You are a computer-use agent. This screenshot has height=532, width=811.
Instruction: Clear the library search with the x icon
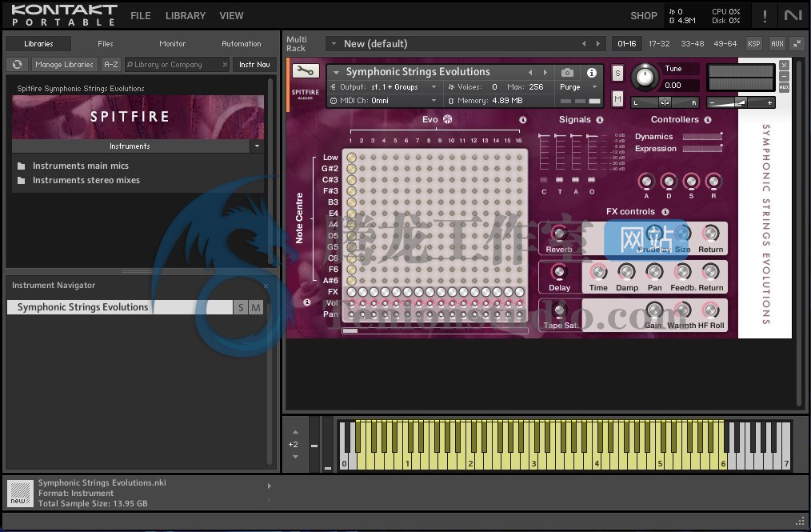[x=225, y=64]
